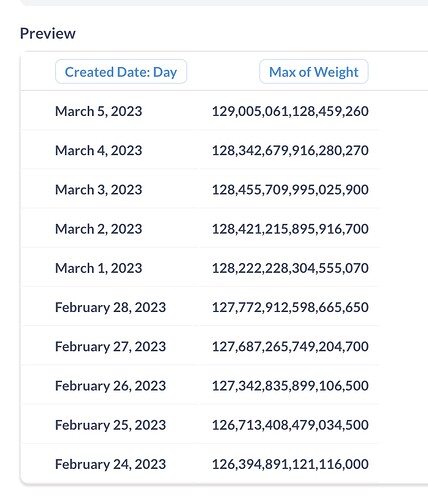428x500 pixels.
Task: Select the February 25, 2023 date cell
Action: [110, 425]
